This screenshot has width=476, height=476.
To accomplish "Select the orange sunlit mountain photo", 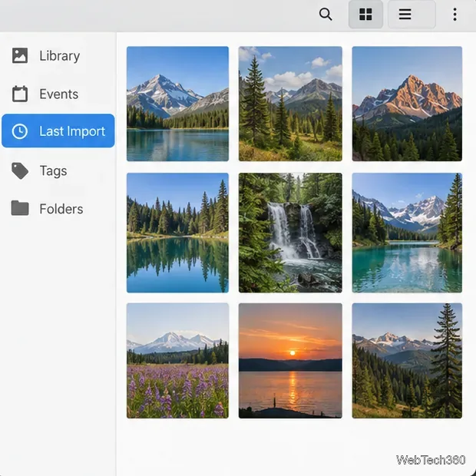I will point(407,104).
